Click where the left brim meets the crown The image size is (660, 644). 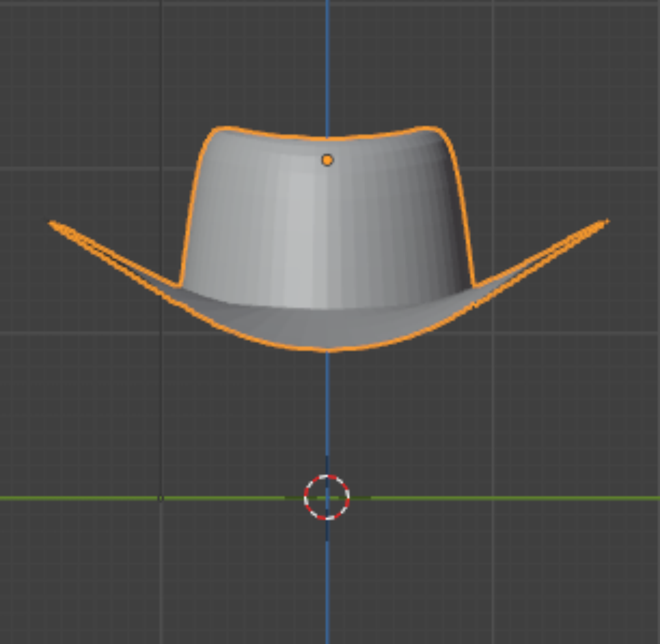[180, 286]
